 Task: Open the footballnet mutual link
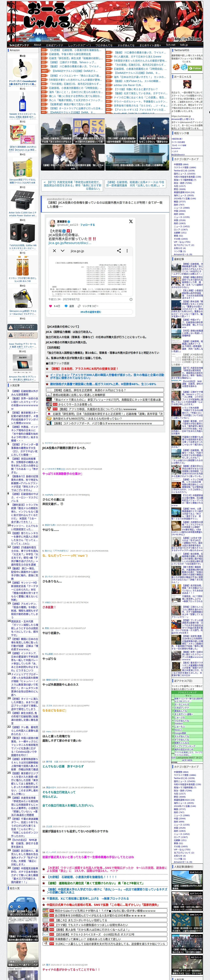(176, 148)
